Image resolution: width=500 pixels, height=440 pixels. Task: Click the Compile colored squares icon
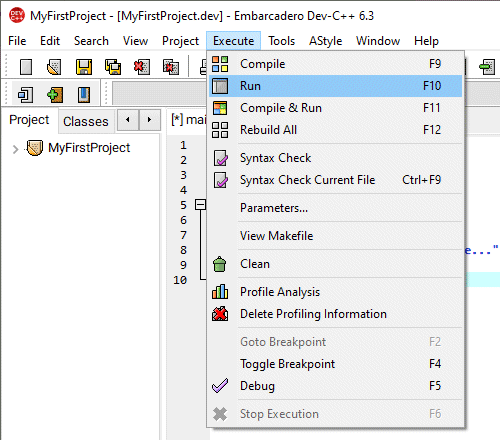pyautogui.click(x=220, y=64)
